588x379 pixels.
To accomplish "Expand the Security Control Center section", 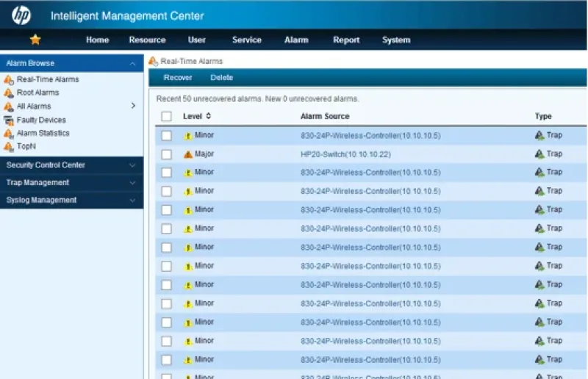I will tap(71, 165).
